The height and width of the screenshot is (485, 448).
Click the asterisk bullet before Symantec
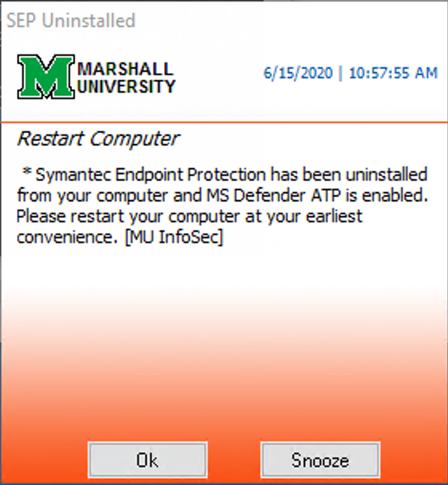tap(27, 171)
